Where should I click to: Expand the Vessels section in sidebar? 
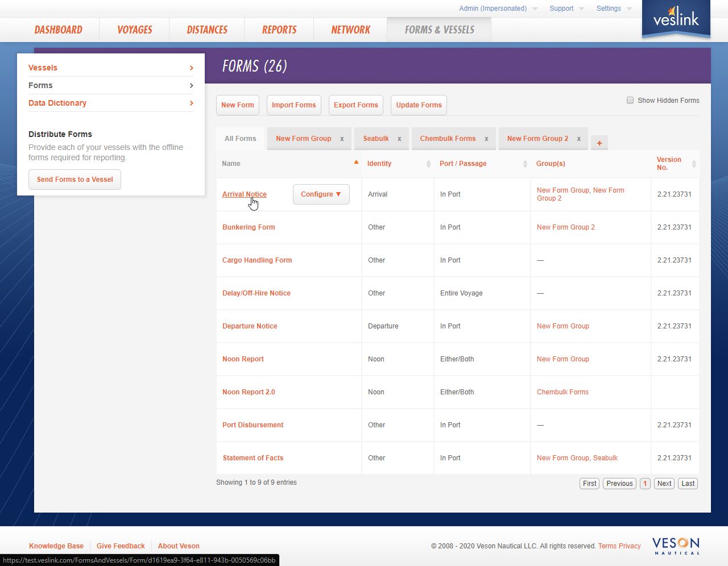[x=111, y=68]
